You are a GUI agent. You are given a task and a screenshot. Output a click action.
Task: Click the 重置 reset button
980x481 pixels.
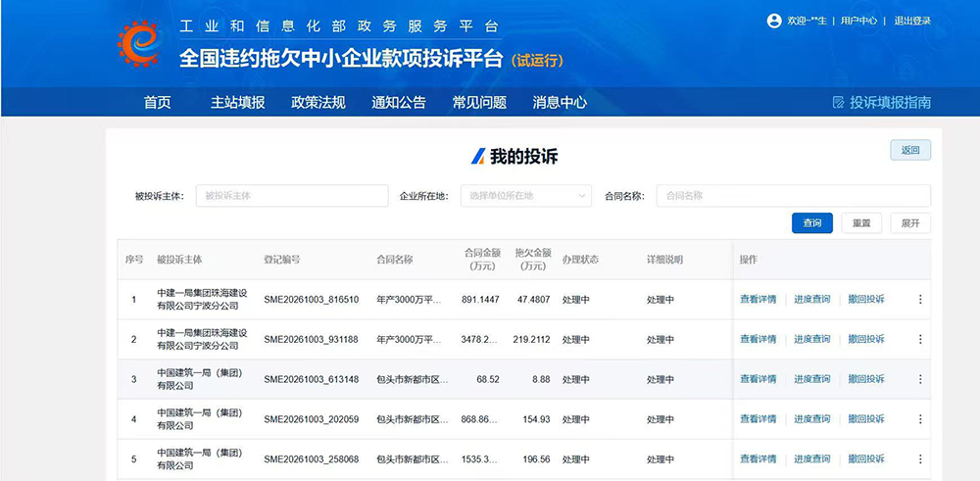(x=861, y=223)
